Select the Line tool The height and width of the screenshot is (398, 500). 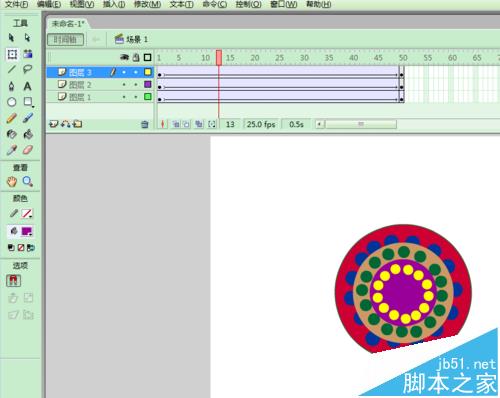pos(12,70)
